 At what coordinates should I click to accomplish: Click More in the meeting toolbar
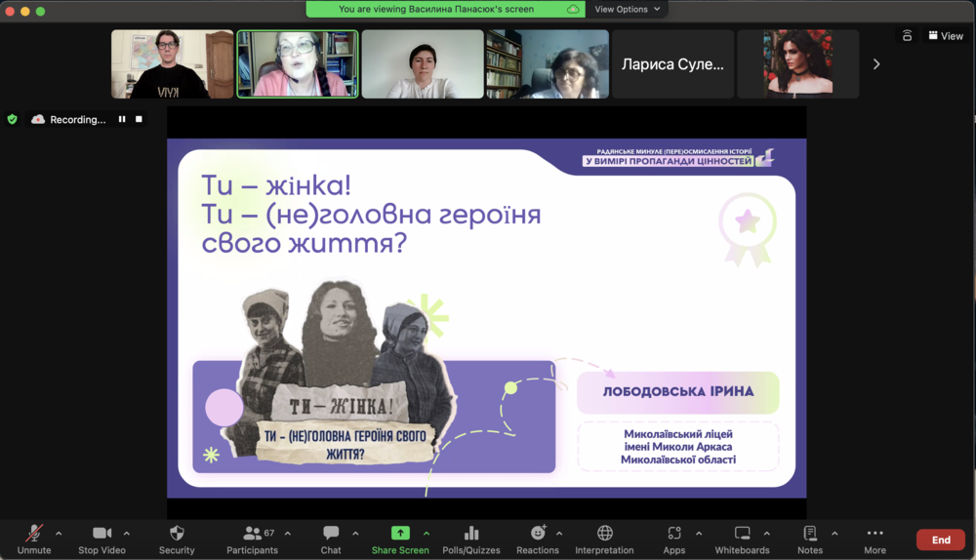tap(874, 540)
